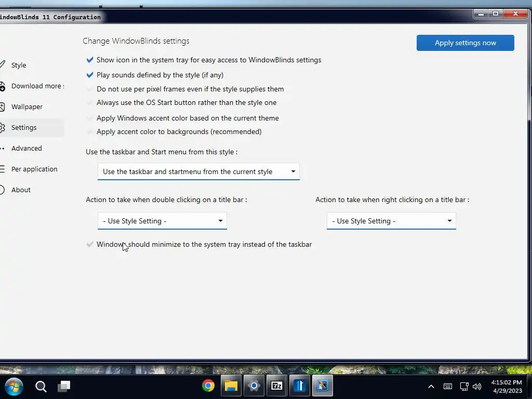Viewport: 532px width, 399px height.
Task: Open the blue-arrow app next to 7-Zip
Action: (x=300, y=386)
